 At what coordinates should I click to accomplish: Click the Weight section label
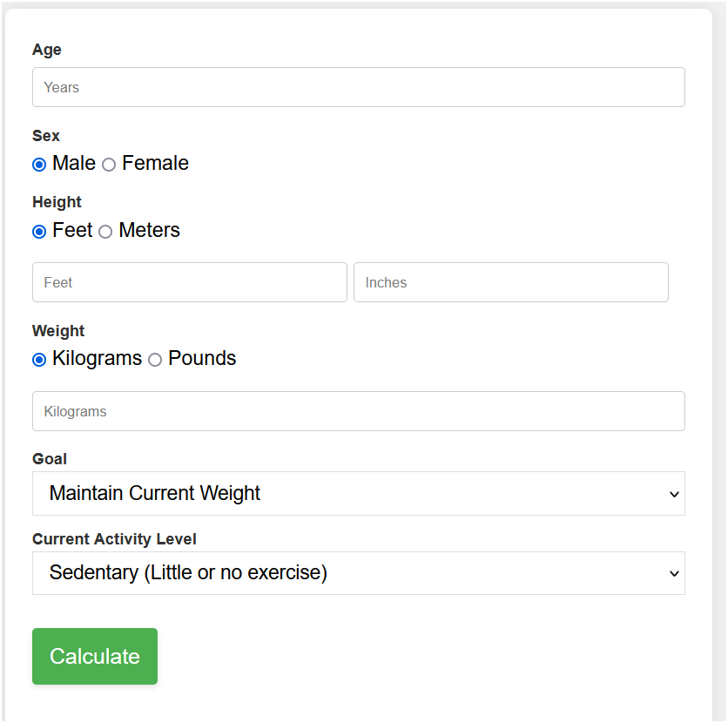[57, 331]
